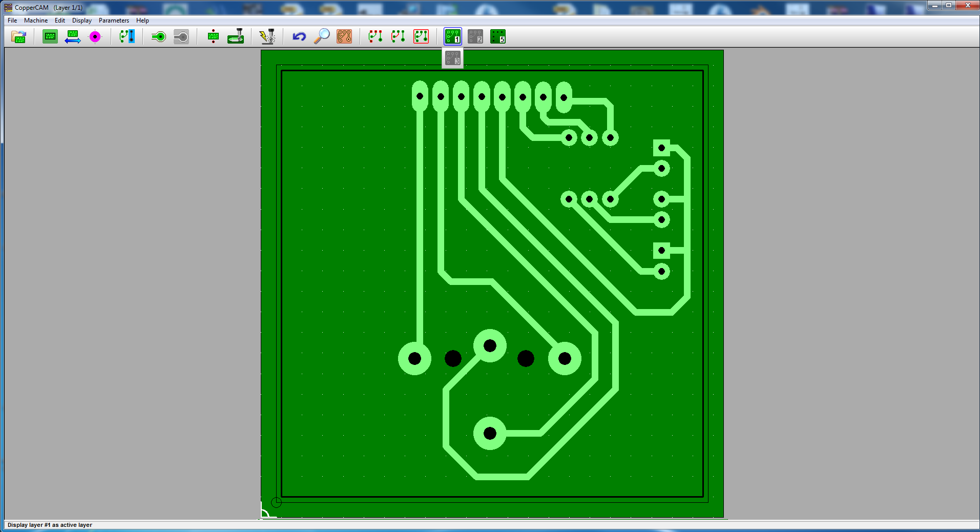Select the green board thumbnail view icon
980x532 pixels.
(x=50, y=36)
